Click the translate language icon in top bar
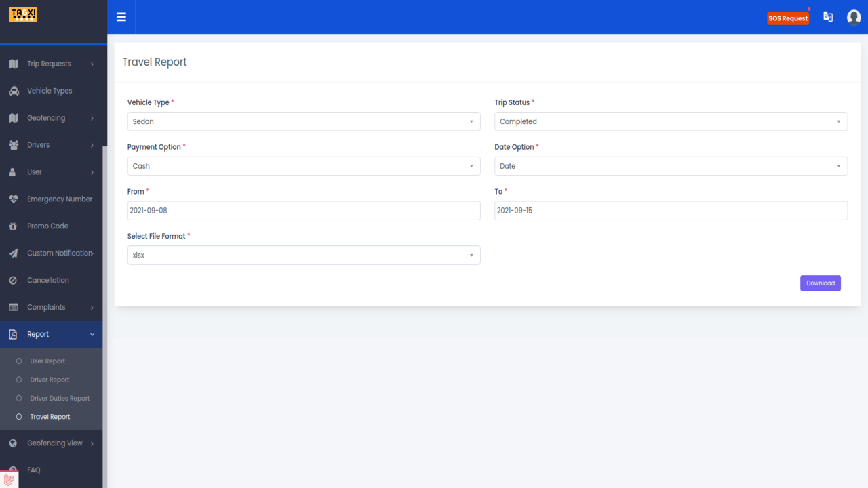 click(x=828, y=16)
